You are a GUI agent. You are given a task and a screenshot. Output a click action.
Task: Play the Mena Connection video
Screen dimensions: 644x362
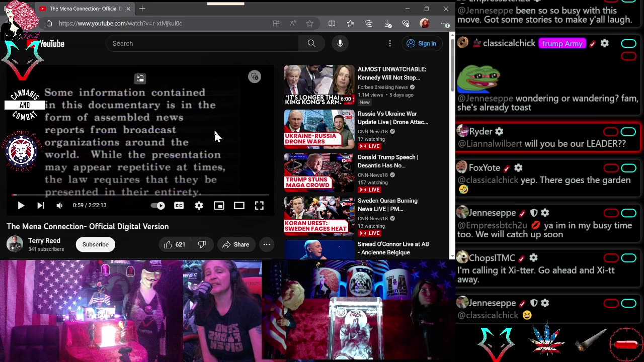point(21,206)
